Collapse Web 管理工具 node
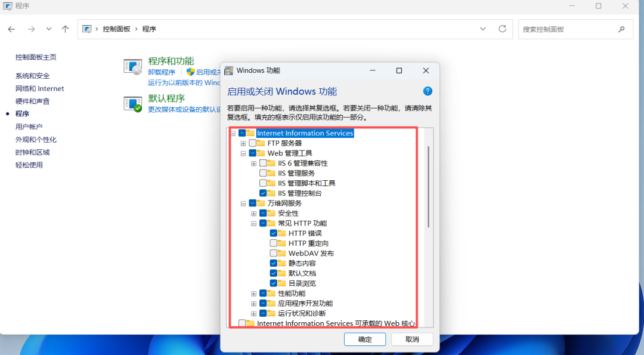The width and height of the screenshot is (644, 355). click(x=243, y=153)
